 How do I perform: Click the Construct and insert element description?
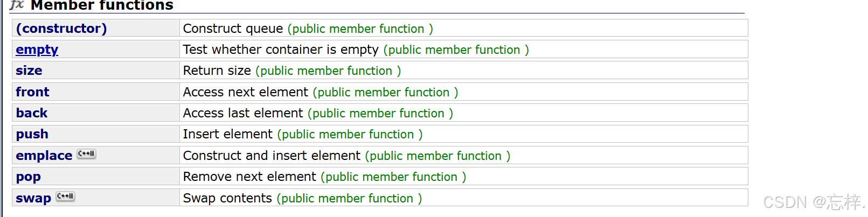pos(272,156)
